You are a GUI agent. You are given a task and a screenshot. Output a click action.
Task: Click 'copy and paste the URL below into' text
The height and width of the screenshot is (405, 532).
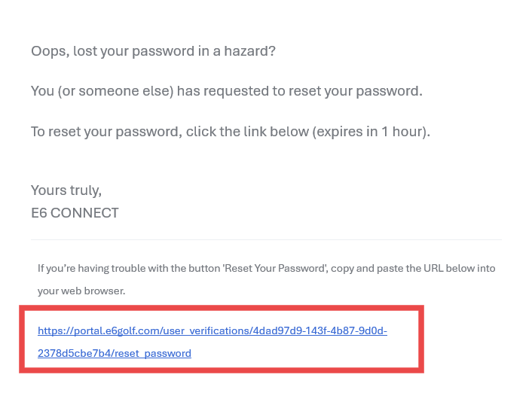pos(413,269)
